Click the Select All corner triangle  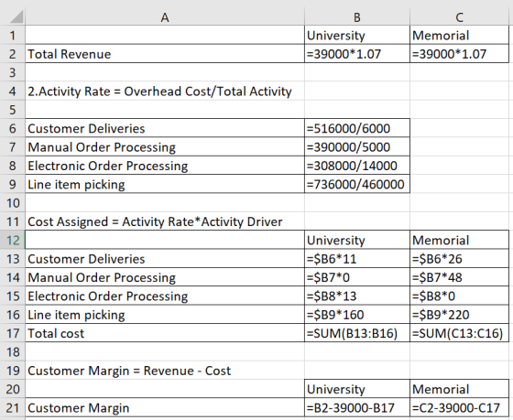pyautogui.click(x=16, y=17)
